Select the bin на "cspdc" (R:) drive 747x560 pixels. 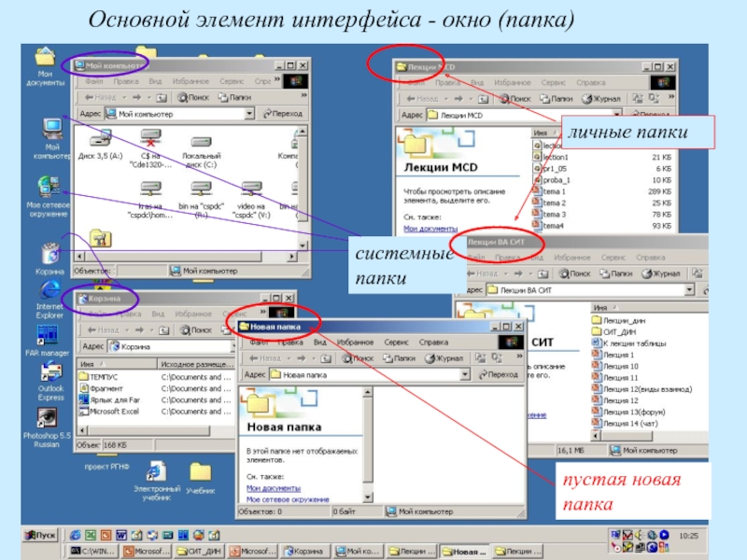201,200
